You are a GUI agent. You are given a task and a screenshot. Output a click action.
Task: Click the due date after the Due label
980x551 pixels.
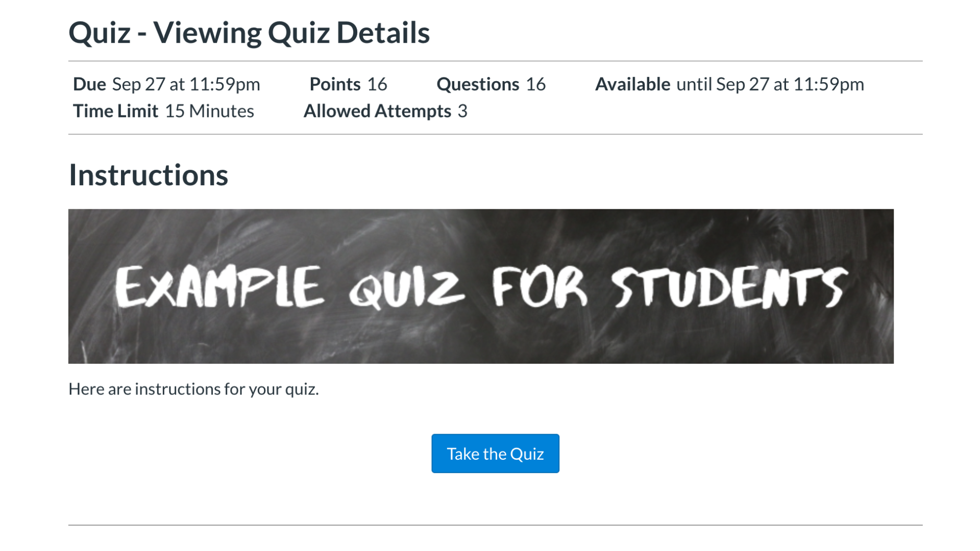click(x=186, y=84)
